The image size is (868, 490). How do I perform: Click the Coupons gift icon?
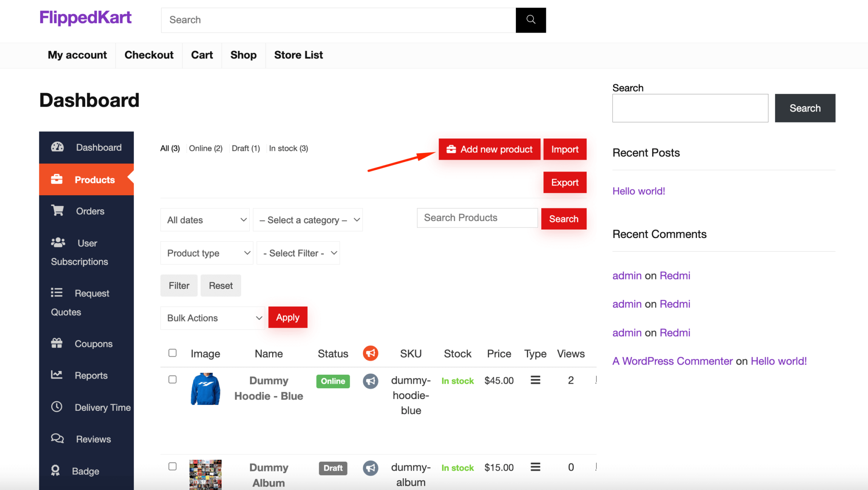point(57,343)
